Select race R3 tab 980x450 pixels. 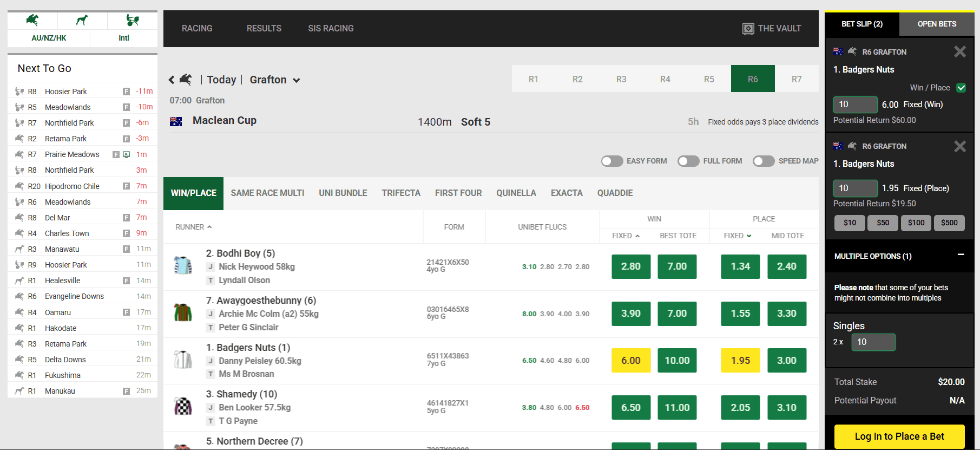click(x=621, y=79)
